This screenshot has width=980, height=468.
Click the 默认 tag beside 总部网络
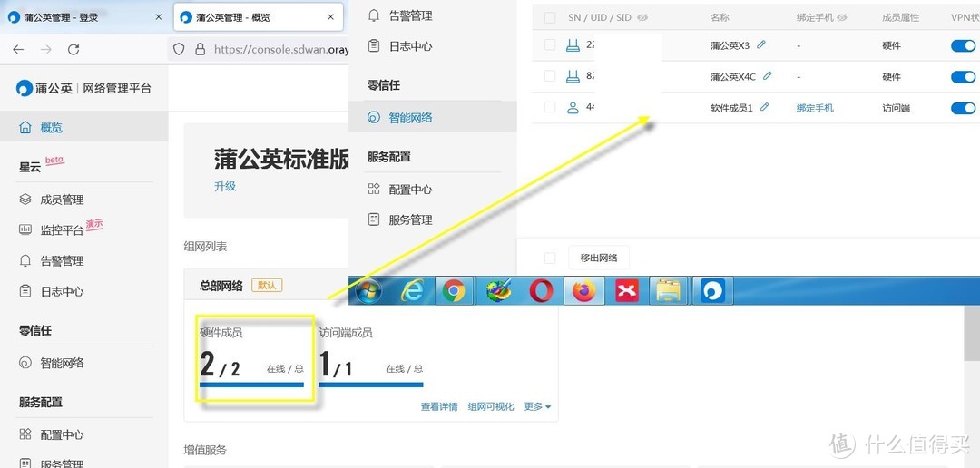point(267,286)
